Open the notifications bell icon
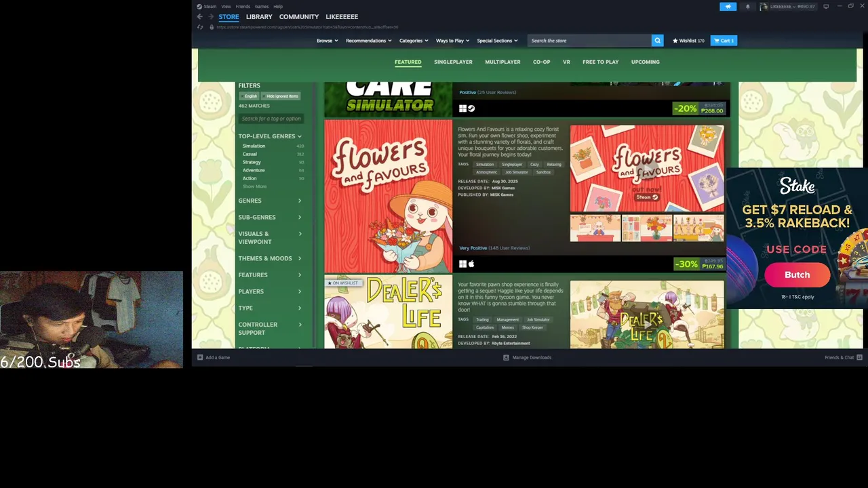Viewport: 868px width, 488px height. 747,7
